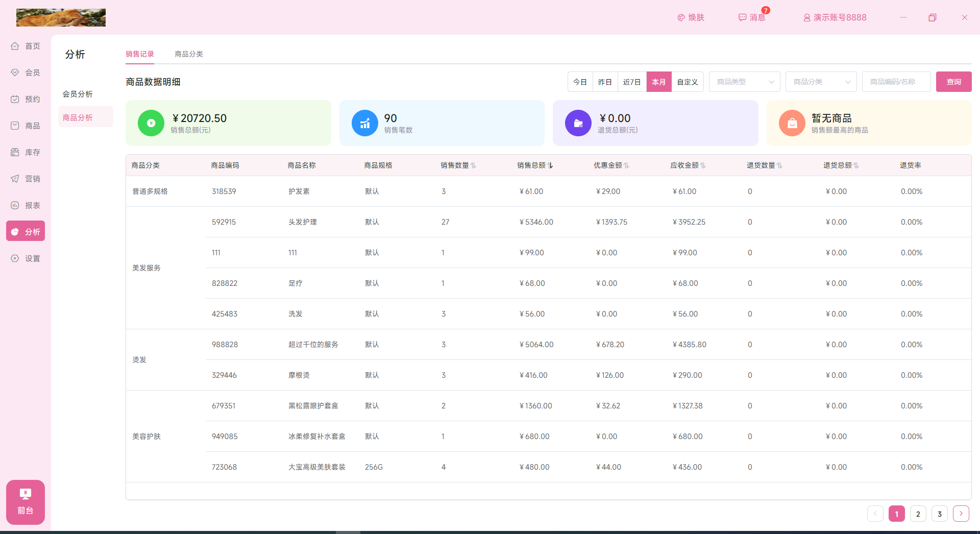The image size is (980, 534).
Task: Click the notification badge showing 7
Action: click(x=766, y=10)
